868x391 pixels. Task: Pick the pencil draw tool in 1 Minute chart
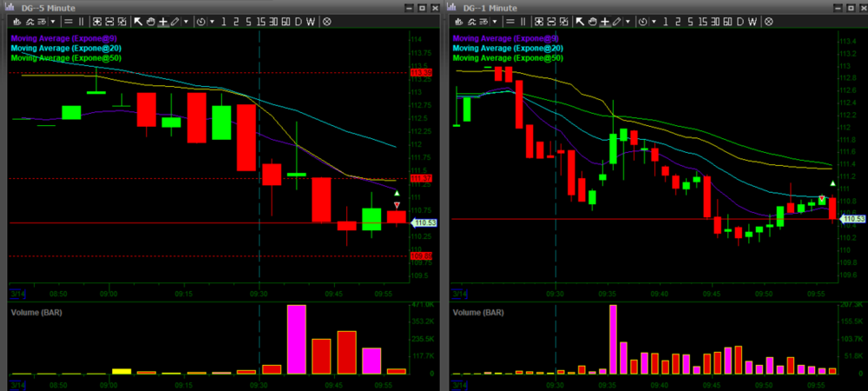click(616, 21)
